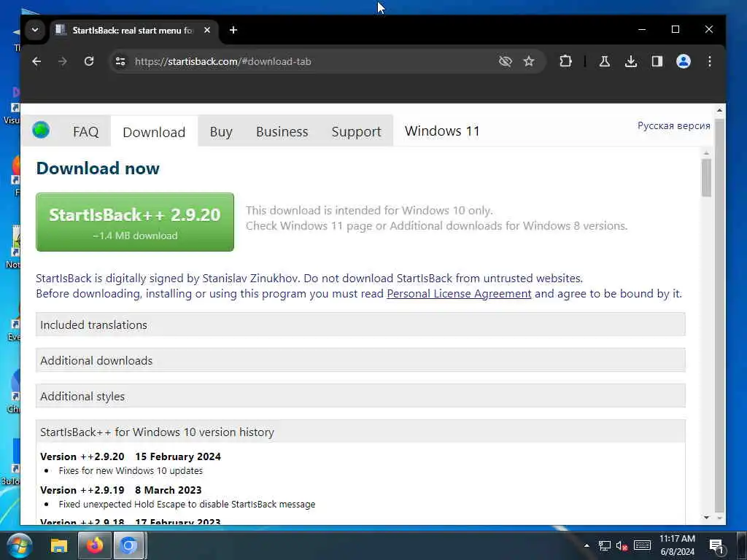Click the 'Fixes for new Windows 10 updates' text
Viewport: 747px width, 560px height.
[x=131, y=471]
